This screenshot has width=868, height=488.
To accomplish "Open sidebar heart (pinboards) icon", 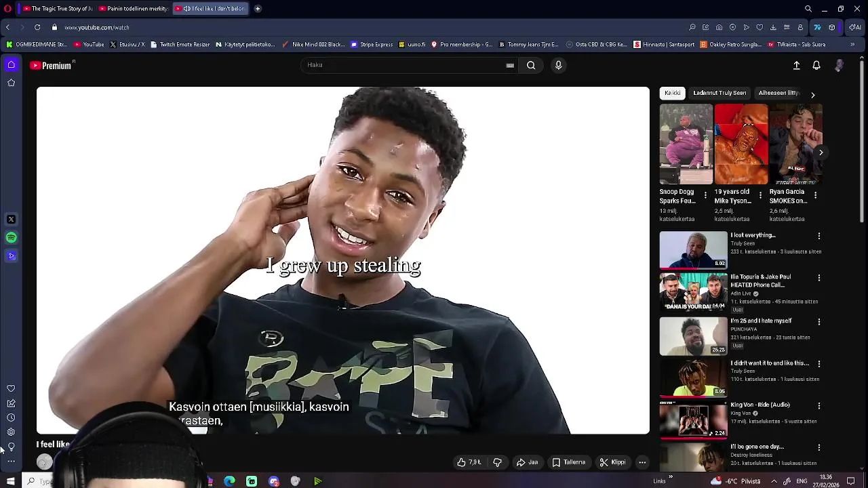I will click(x=11, y=388).
